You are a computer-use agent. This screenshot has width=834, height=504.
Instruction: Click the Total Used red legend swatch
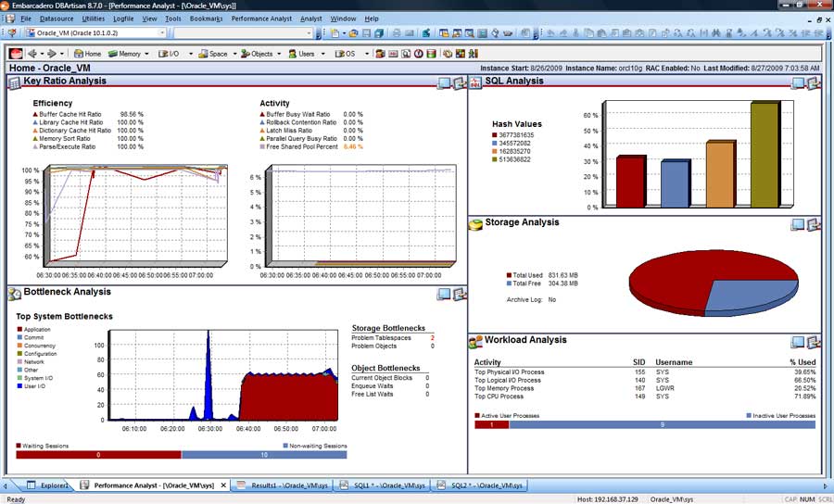point(509,275)
